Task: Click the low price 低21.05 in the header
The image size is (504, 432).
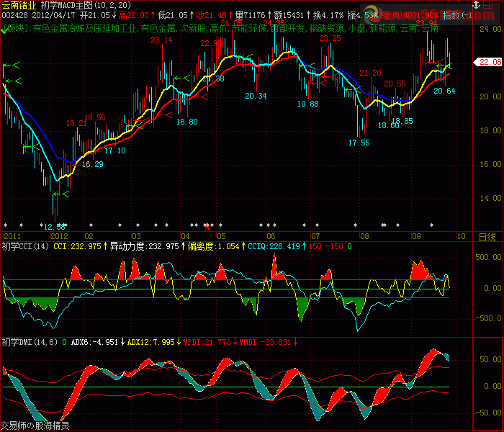Action: pyautogui.click(x=172, y=15)
